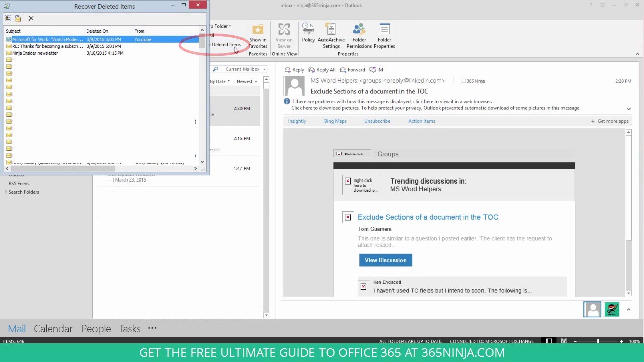
Task: Sort by the From column header
Action: click(x=166, y=31)
